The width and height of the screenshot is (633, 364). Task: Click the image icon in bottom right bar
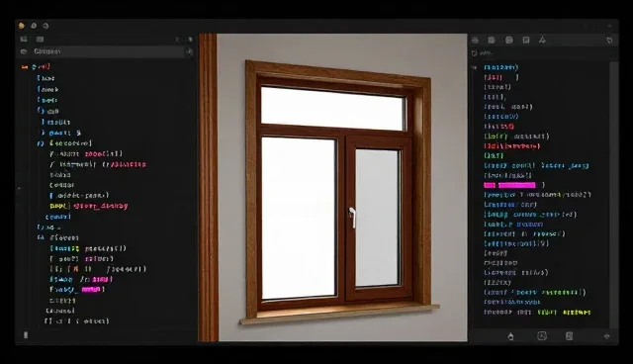coord(542,335)
